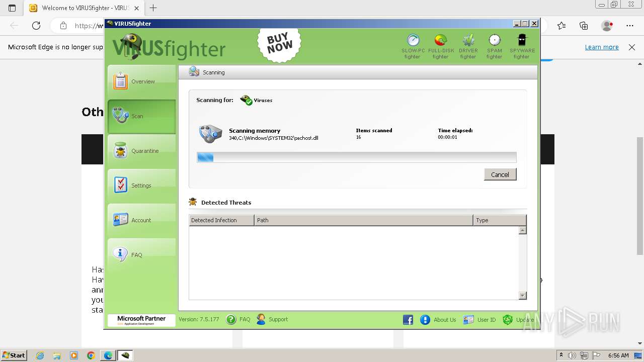Sort by Detected Infection column

[x=222, y=220]
